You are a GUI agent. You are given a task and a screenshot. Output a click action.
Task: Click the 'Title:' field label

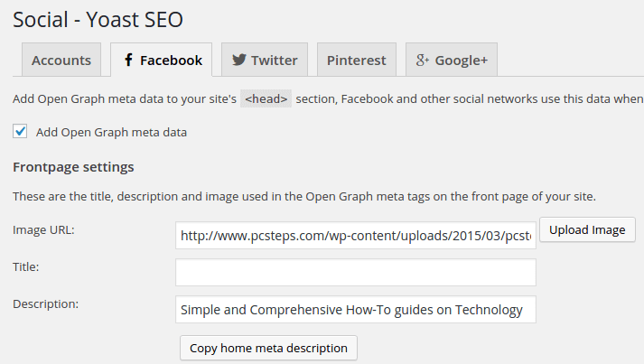tap(26, 267)
